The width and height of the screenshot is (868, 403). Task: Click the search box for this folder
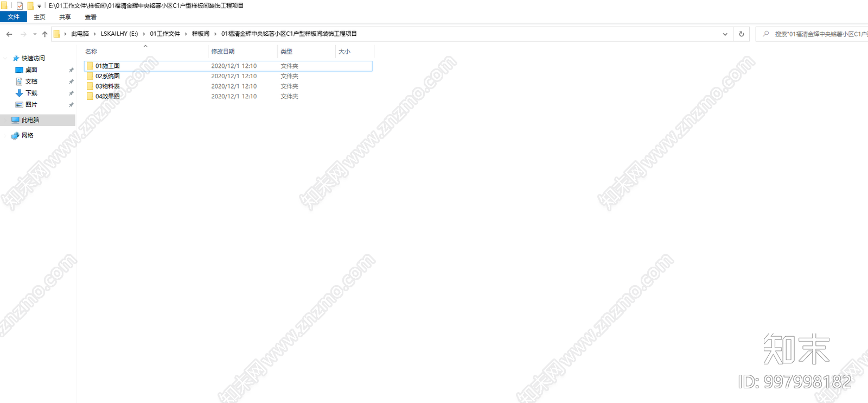(812, 34)
